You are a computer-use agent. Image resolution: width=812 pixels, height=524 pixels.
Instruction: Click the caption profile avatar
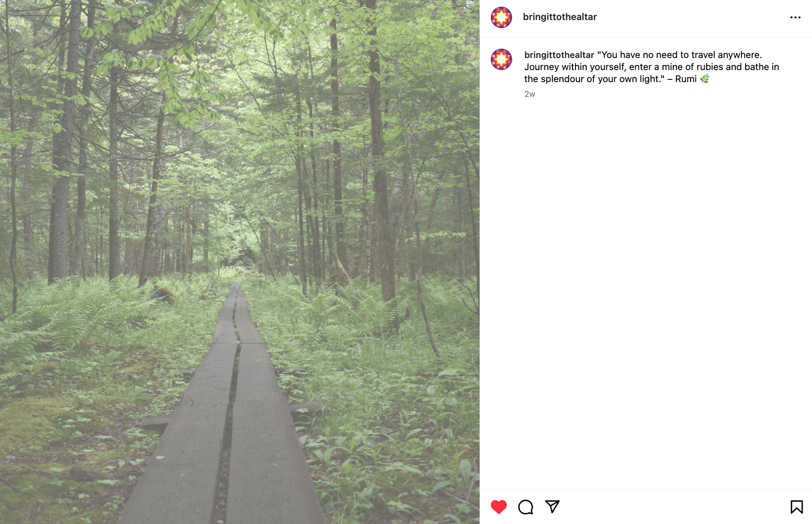(501, 59)
